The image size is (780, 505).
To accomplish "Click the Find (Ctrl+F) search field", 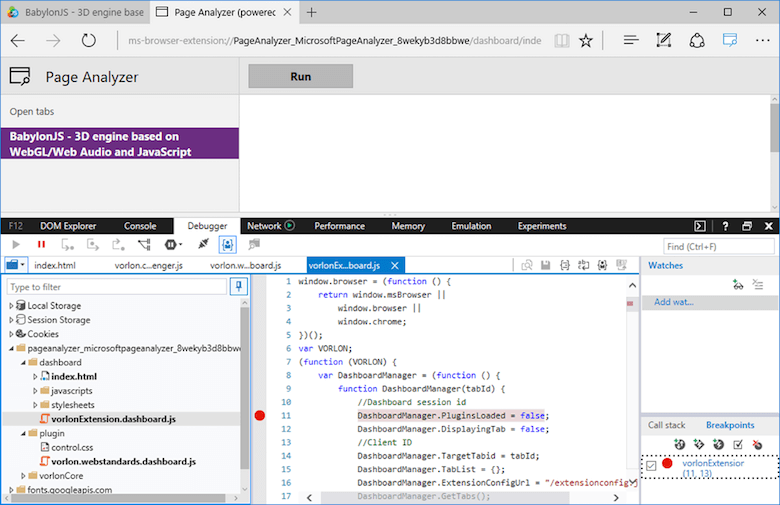I will click(x=719, y=246).
